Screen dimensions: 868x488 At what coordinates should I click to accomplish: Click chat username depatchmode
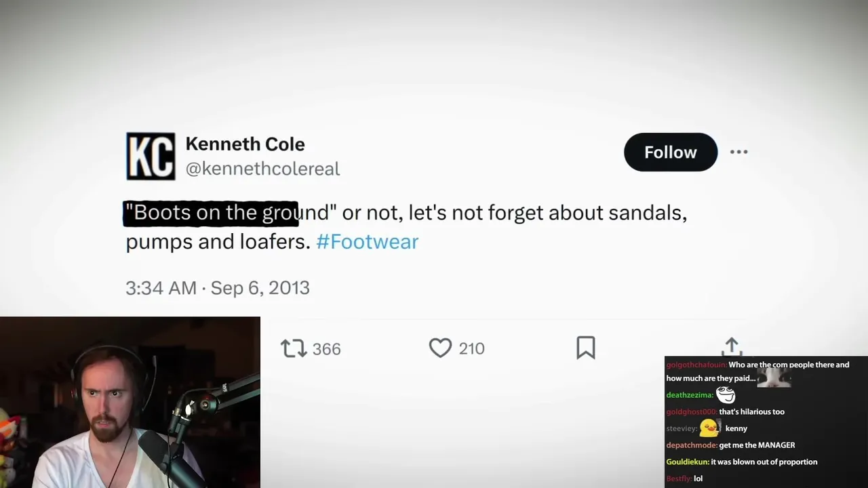[691, 445]
